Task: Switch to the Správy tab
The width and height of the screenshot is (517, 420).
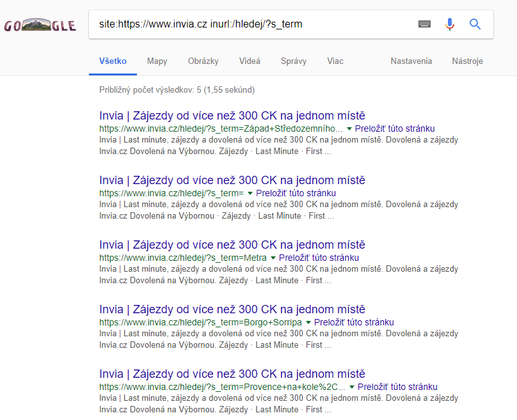Action: click(294, 61)
